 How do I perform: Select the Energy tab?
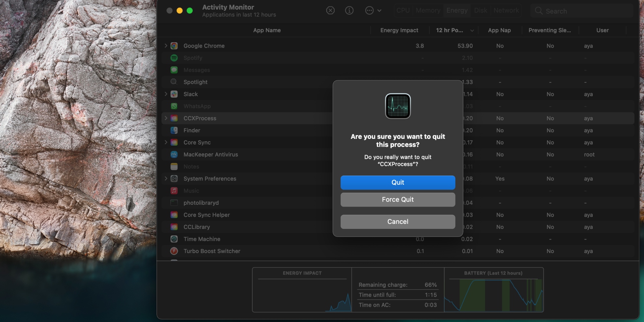coord(457,11)
